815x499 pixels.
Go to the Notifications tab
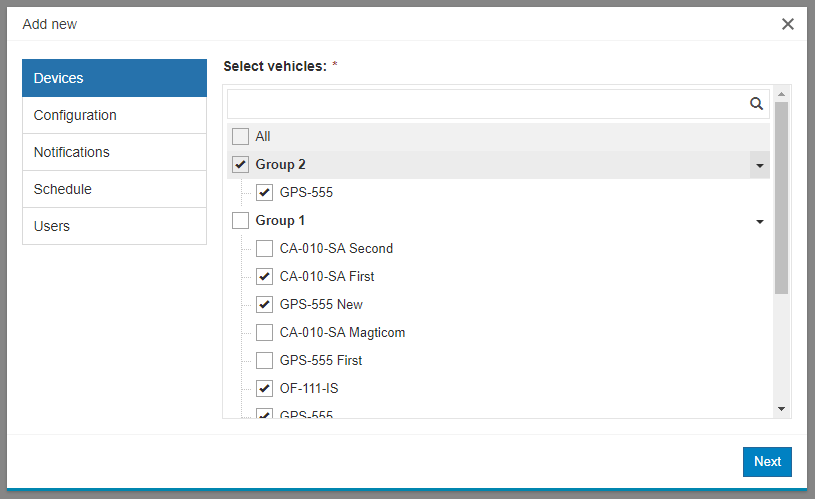click(114, 152)
